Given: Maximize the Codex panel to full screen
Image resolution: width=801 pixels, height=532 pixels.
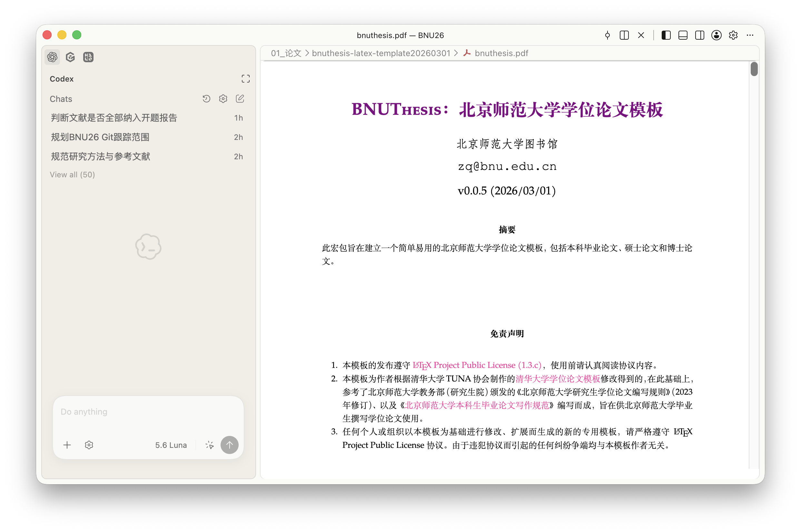Looking at the screenshot, I should tap(246, 79).
